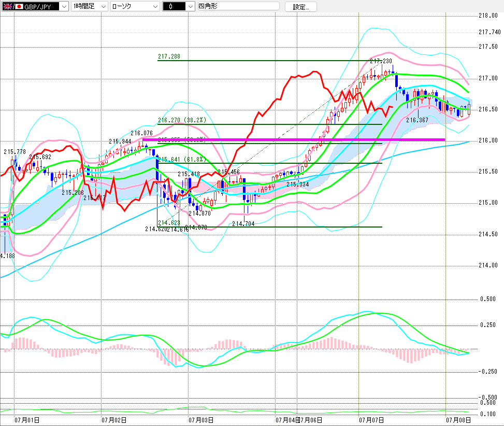The height and width of the screenshot is (426, 504).
Task: Select the magenta horizontal line near 216.00
Action: [x=294, y=139]
